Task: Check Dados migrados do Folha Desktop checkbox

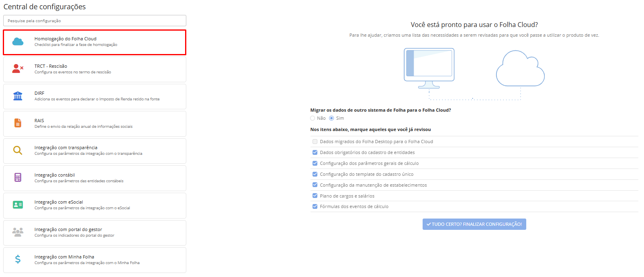Action: [x=315, y=142]
